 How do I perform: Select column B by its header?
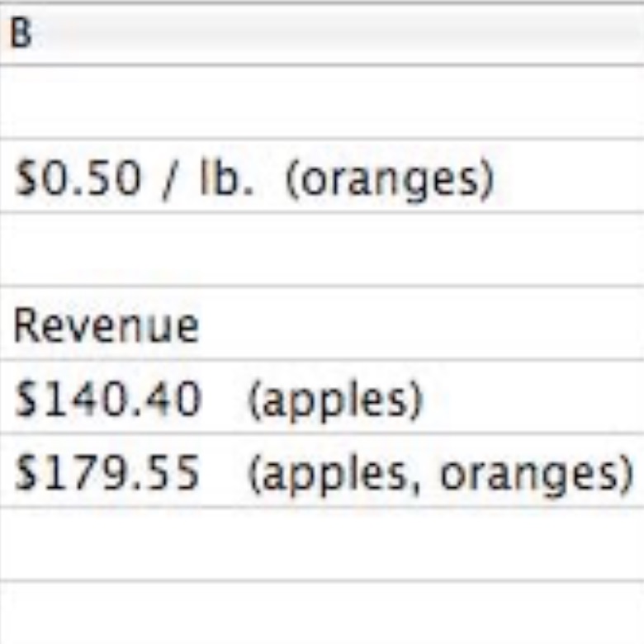pos(322,34)
